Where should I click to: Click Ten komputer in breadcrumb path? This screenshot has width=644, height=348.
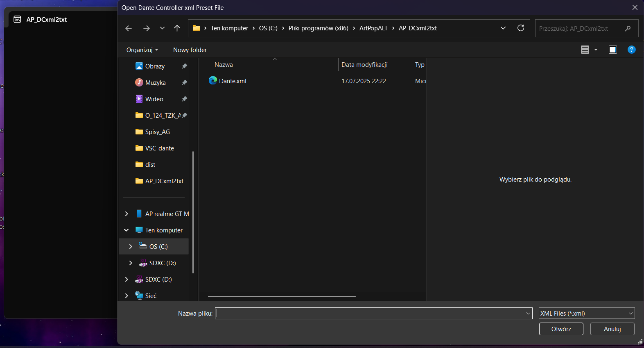(229, 28)
